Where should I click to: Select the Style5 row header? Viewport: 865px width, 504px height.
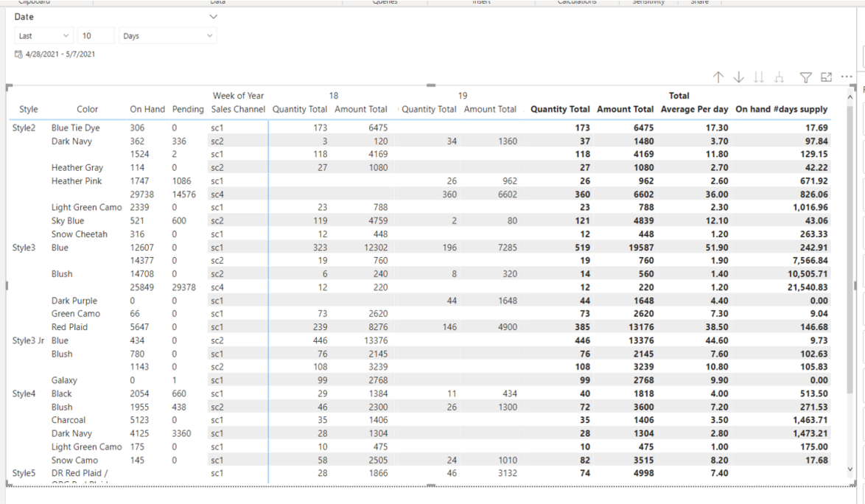24,473
